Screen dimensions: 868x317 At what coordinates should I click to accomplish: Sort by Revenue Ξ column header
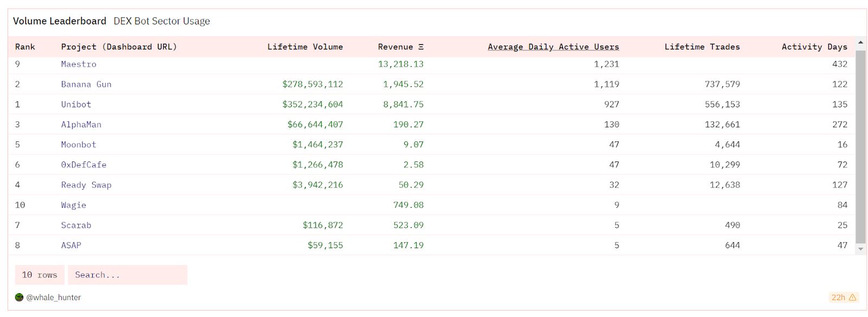click(401, 47)
